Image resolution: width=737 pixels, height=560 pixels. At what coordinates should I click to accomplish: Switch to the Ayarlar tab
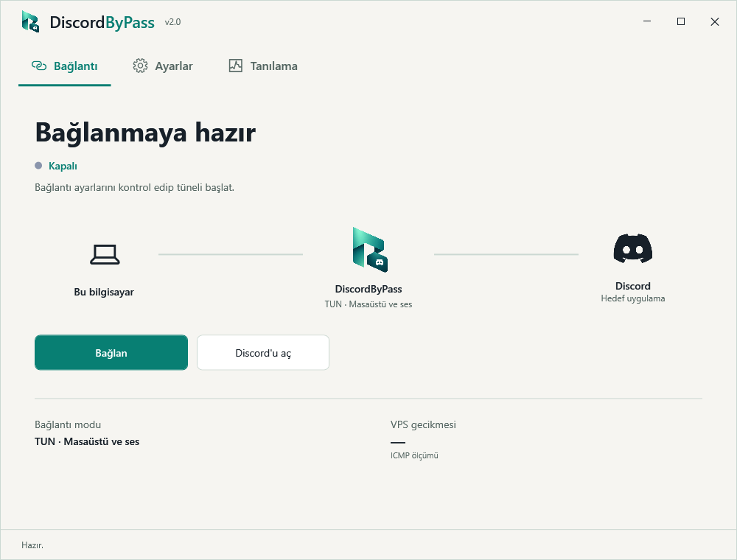point(163,66)
